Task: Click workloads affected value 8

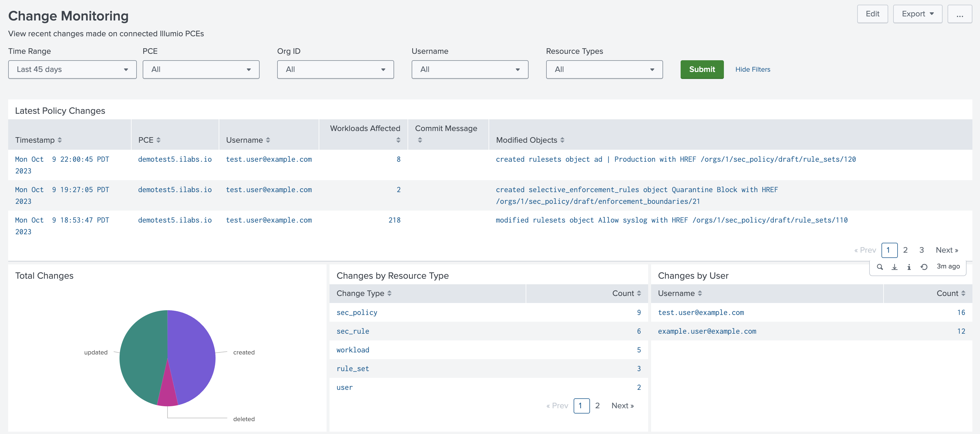Action: click(x=398, y=159)
